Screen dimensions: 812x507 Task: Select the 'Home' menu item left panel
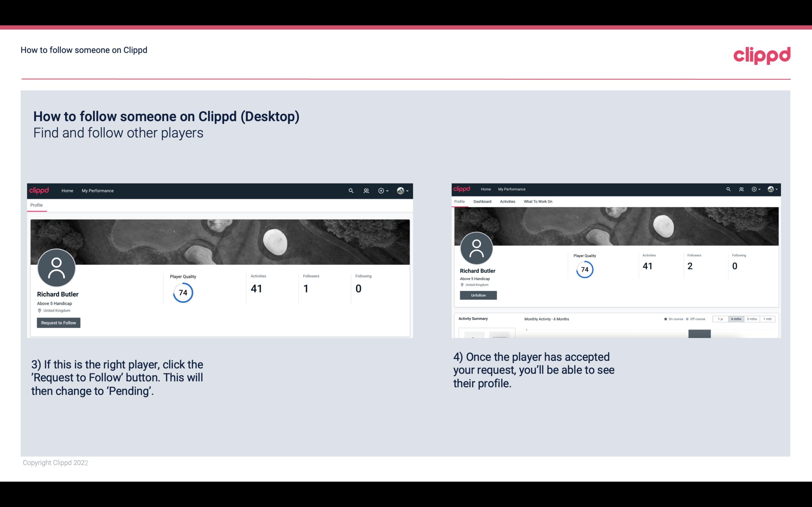point(67,190)
